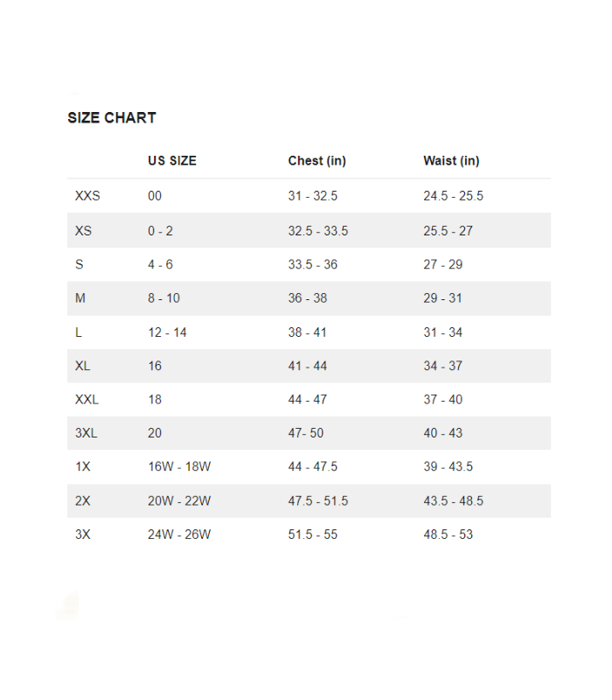
Task: Select the Waist (in) column header
Action: (x=451, y=161)
